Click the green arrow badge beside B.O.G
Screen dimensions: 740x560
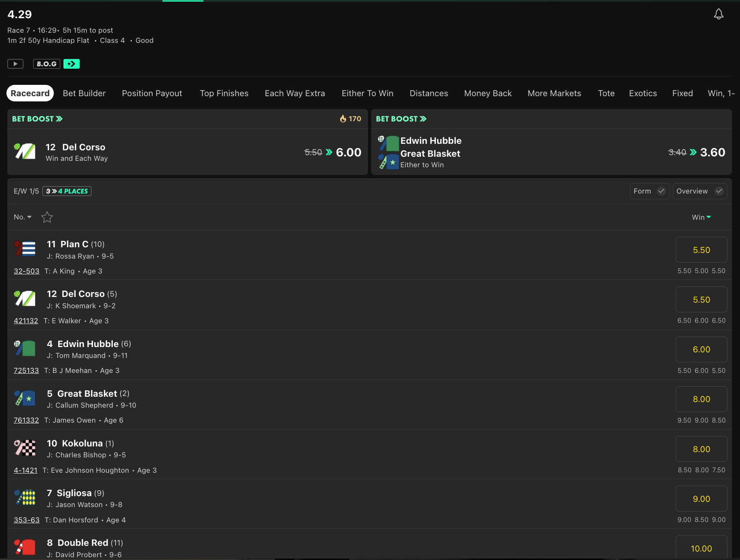(x=72, y=64)
